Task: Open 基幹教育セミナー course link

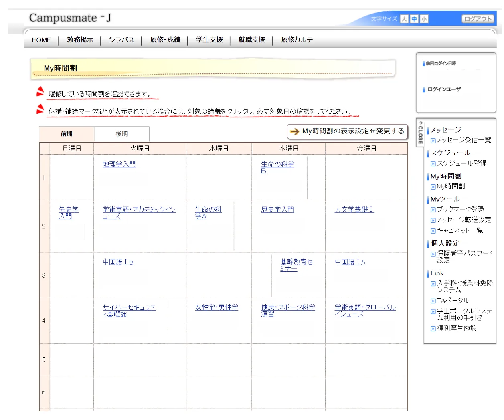Action: 296,265
